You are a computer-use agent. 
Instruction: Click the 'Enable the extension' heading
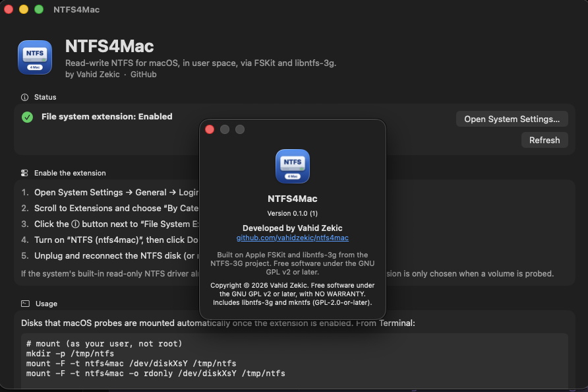70,173
